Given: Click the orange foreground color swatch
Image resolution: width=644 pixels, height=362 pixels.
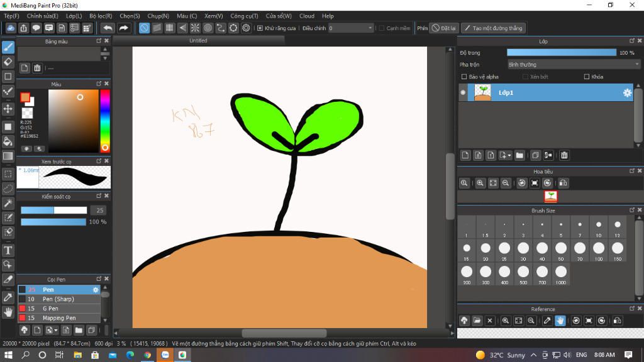Looking at the screenshot, I should click(25, 97).
